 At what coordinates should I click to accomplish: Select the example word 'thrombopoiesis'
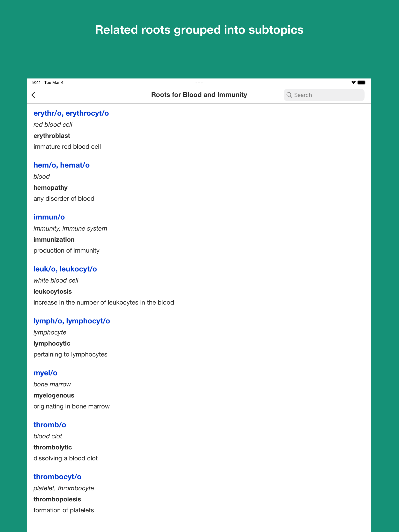57,499
